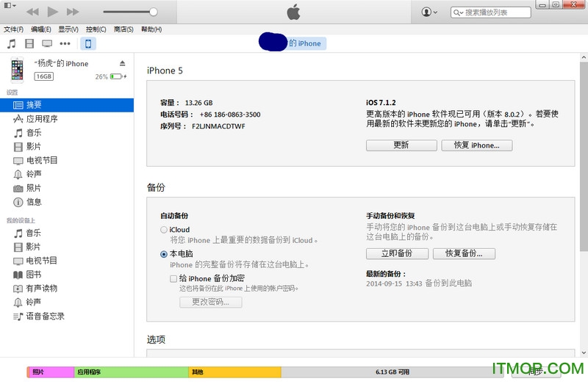Image resolution: width=588 pixels, height=387 pixels.
Task: Open the mini player menu icon
Action: point(10,6)
